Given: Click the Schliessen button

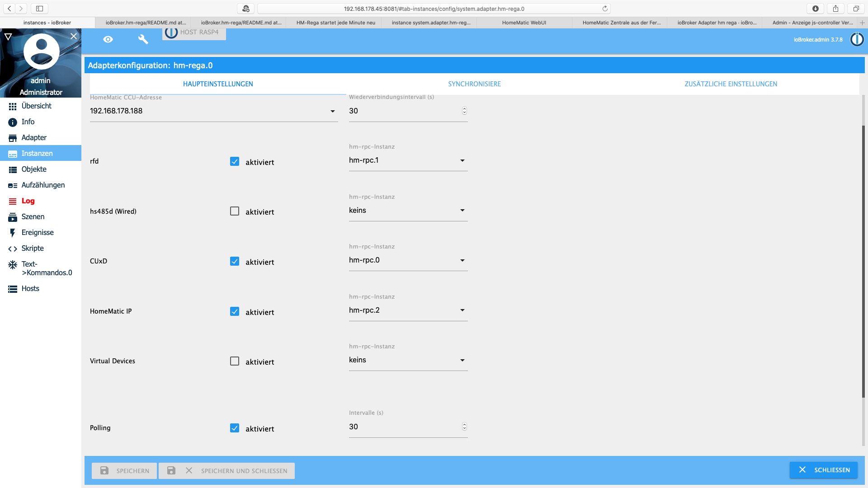Looking at the screenshot, I should pos(824,470).
